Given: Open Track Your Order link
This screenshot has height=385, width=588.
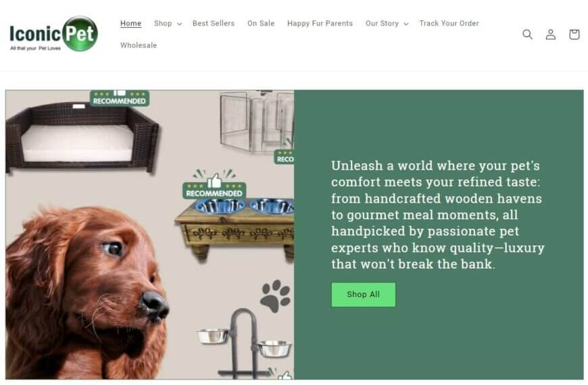Looking at the screenshot, I should pyautogui.click(x=449, y=23).
